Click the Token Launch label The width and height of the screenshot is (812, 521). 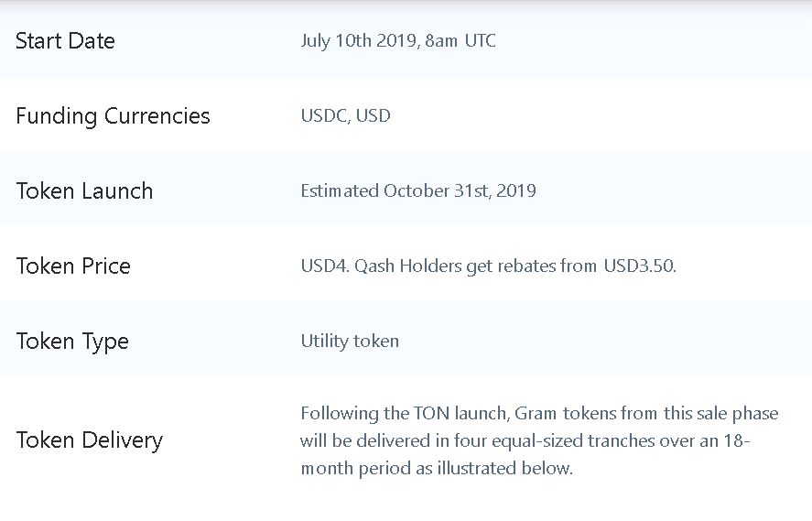(84, 191)
